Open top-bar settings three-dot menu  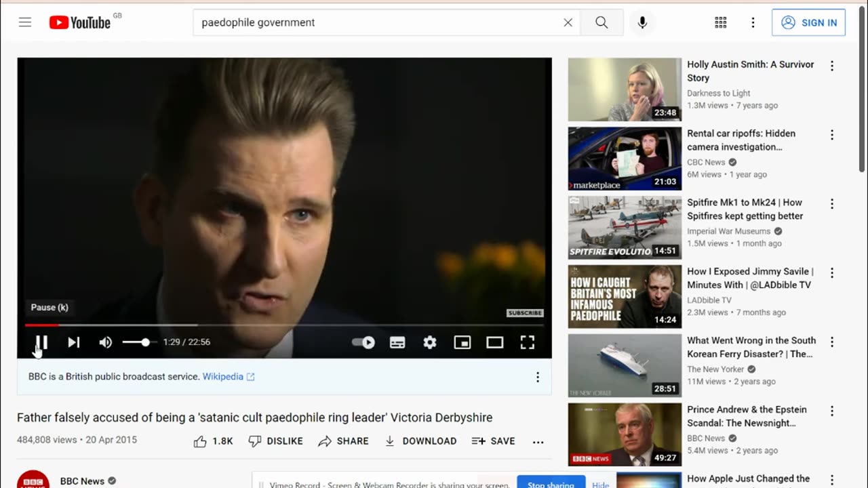(x=753, y=22)
